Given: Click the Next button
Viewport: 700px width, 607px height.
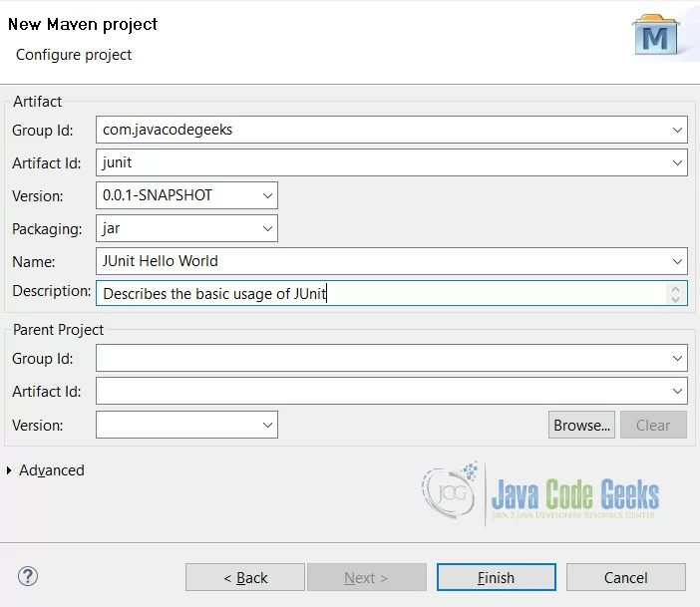Looking at the screenshot, I should pyautogui.click(x=367, y=577).
